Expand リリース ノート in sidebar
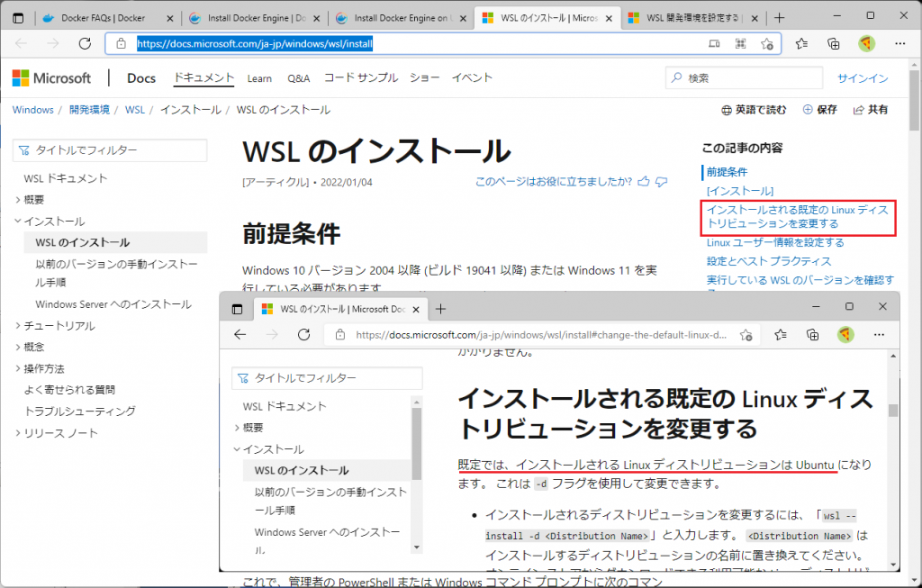This screenshot has height=588, width=922. click(x=18, y=433)
